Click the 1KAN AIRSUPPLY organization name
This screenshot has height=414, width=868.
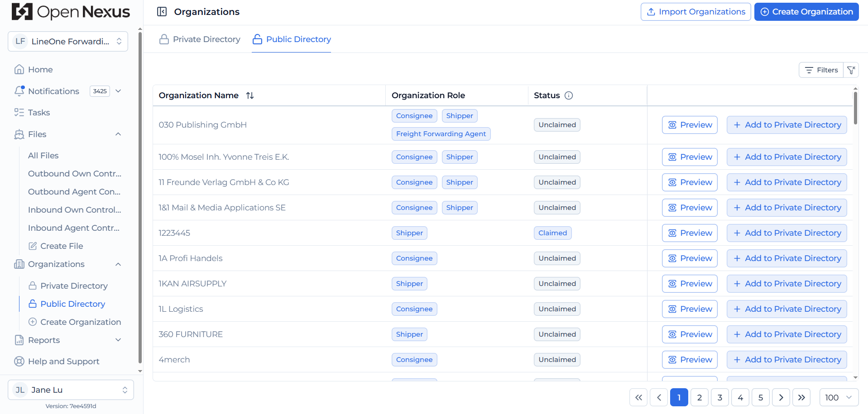click(x=192, y=284)
